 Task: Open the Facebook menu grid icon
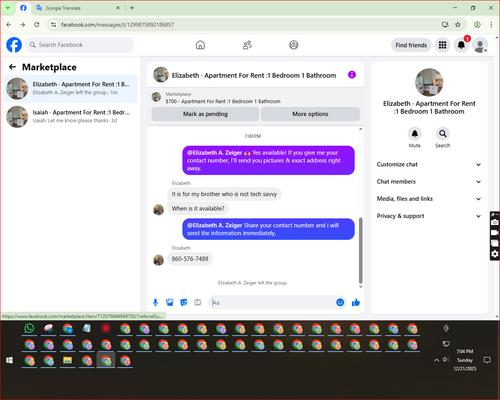pos(442,45)
